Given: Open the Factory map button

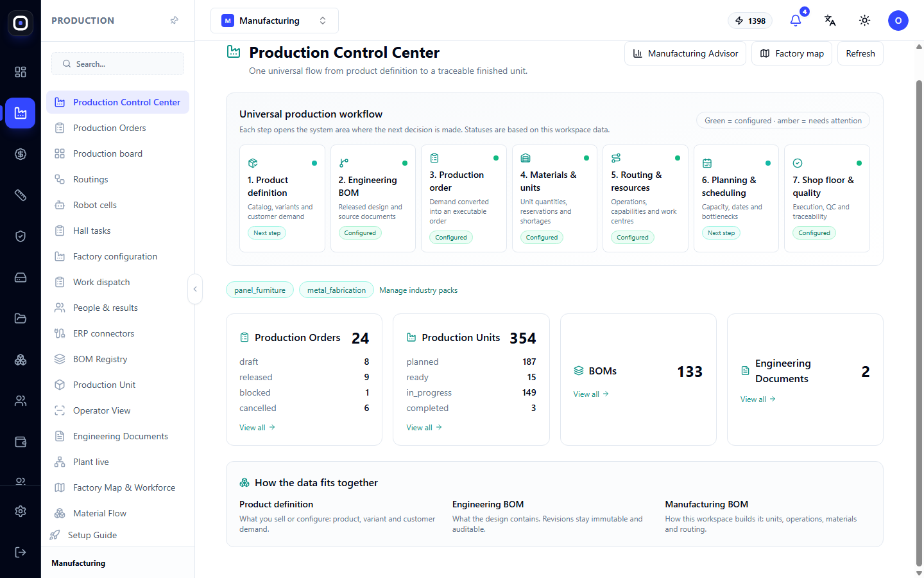Looking at the screenshot, I should pos(791,53).
